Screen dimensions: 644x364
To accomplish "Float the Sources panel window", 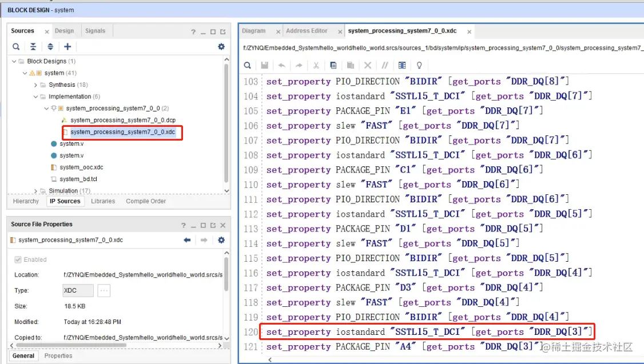I will coord(222,31).
